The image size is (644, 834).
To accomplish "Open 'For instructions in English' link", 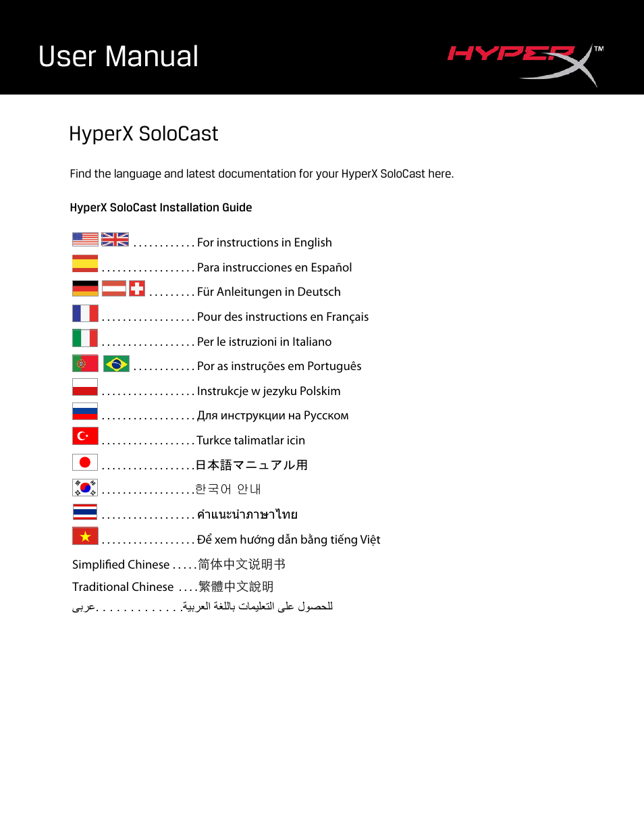I will 265,242.
